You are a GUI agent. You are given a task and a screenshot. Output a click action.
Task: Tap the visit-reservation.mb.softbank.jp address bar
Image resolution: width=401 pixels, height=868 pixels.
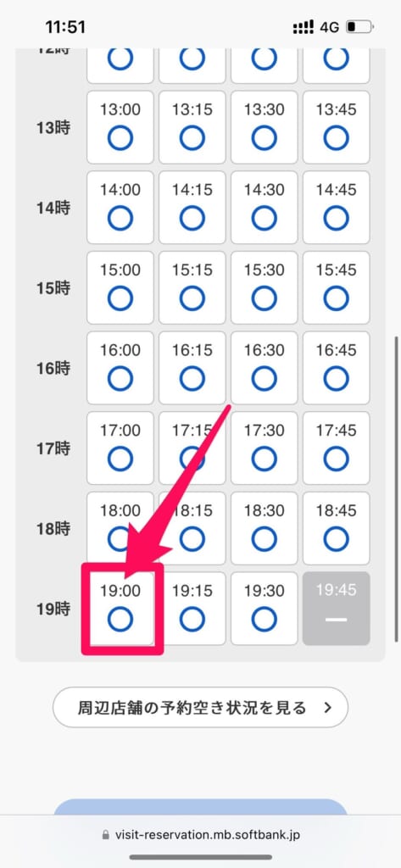(x=200, y=835)
